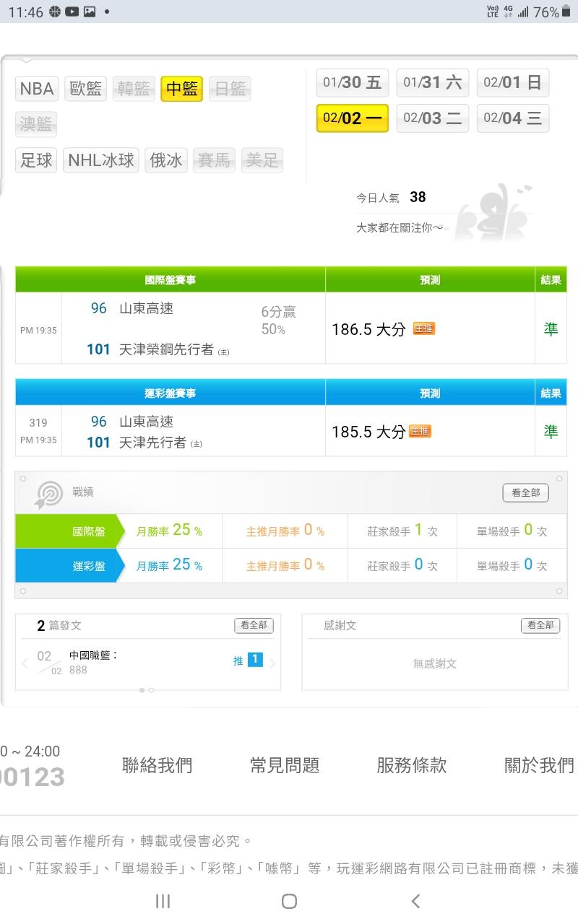Switch to the 02/03 二 date
Viewport: 578px width, 924px height.
coord(432,118)
